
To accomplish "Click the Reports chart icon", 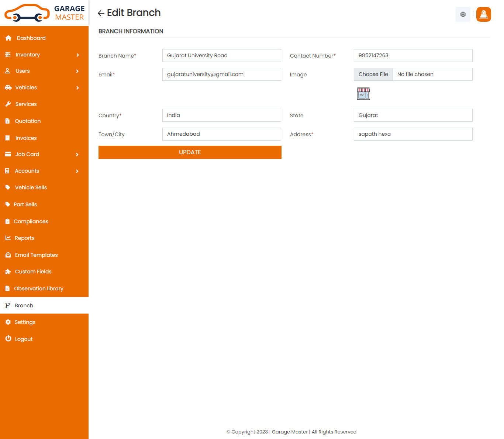I will [8, 238].
